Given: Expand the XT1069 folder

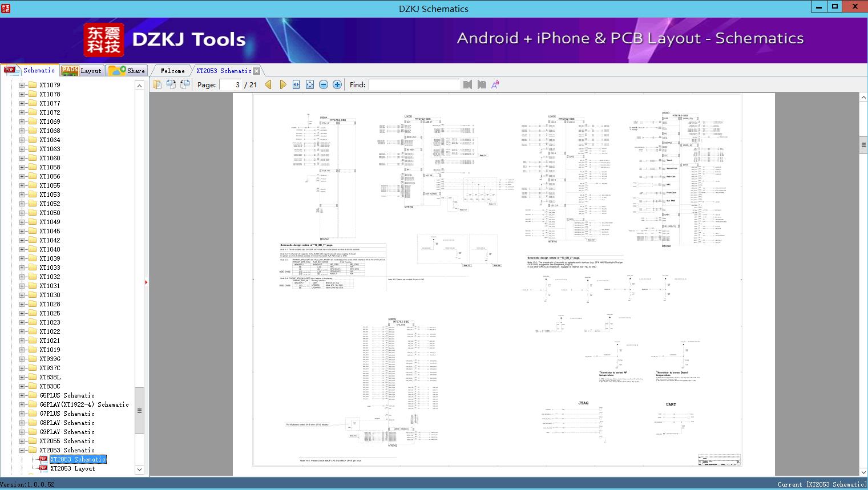Looking at the screenshot, I should [22, 122].
